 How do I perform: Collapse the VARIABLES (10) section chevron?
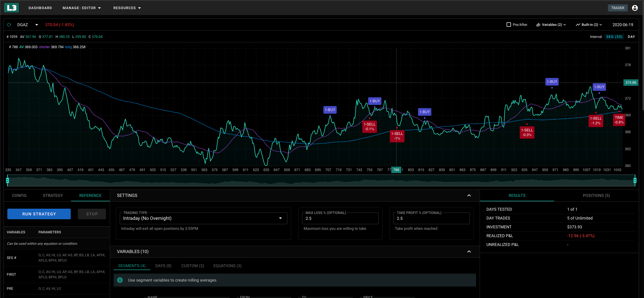pos(469,252)
